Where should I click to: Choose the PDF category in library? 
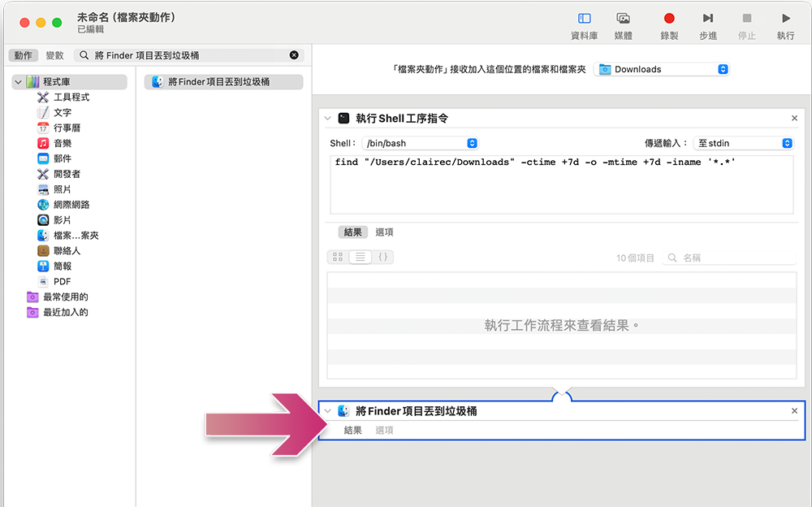[62, 282]
